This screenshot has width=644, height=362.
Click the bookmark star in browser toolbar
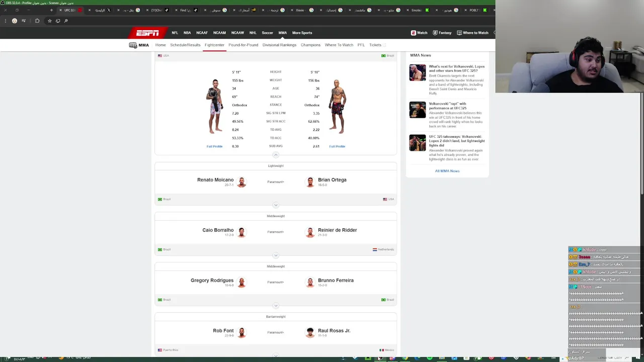coord(49,21)
